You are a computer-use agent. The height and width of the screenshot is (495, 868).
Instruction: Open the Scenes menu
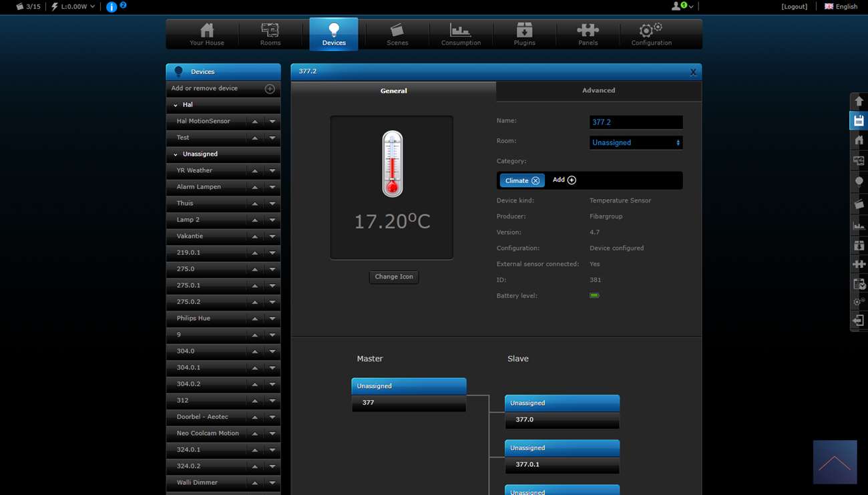[x=397, y=34]
